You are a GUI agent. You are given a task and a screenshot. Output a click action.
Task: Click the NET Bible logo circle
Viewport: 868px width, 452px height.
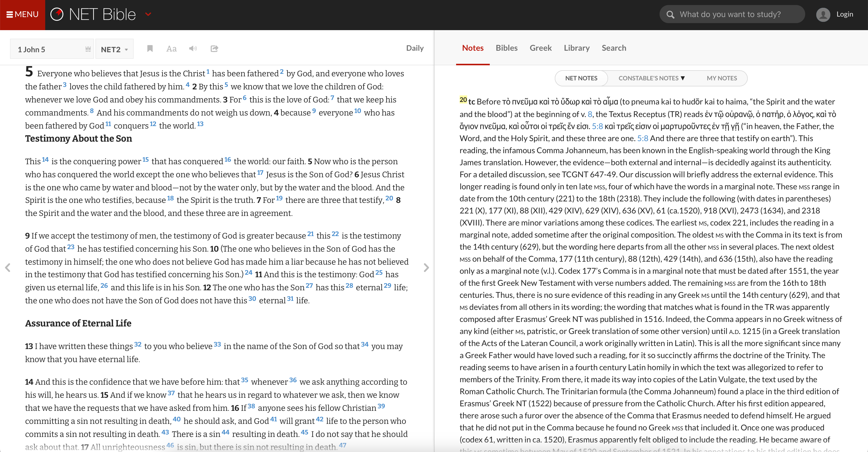point(57,14)
